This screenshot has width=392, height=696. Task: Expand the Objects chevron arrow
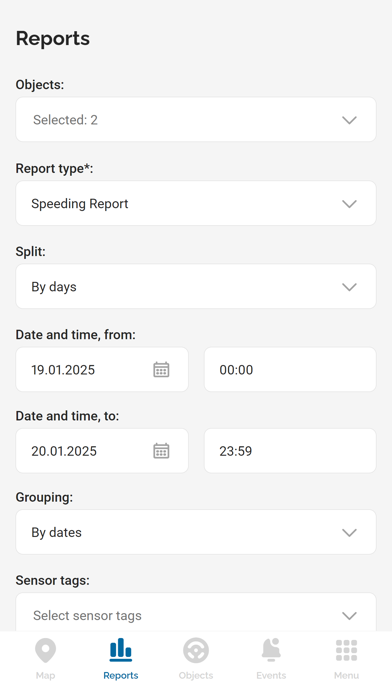click(x=349, y=120)
